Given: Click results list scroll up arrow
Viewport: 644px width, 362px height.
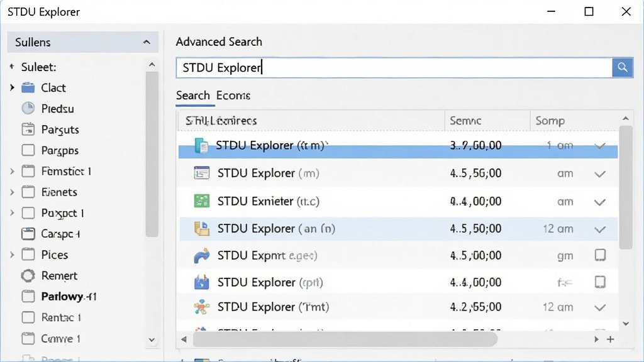Looking at the screenshot, I should (x=626, y=119).
